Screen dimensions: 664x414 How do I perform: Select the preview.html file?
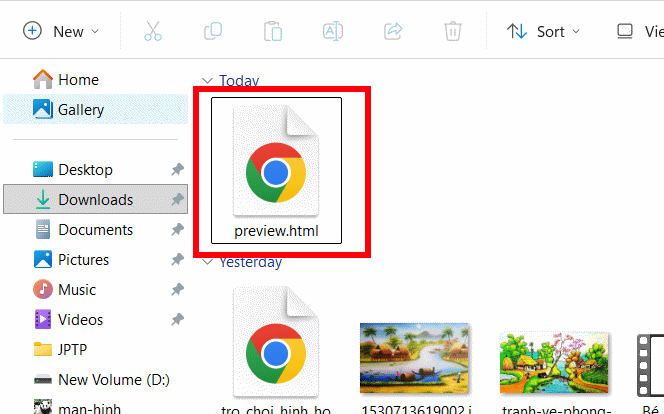tap(277, 171)
